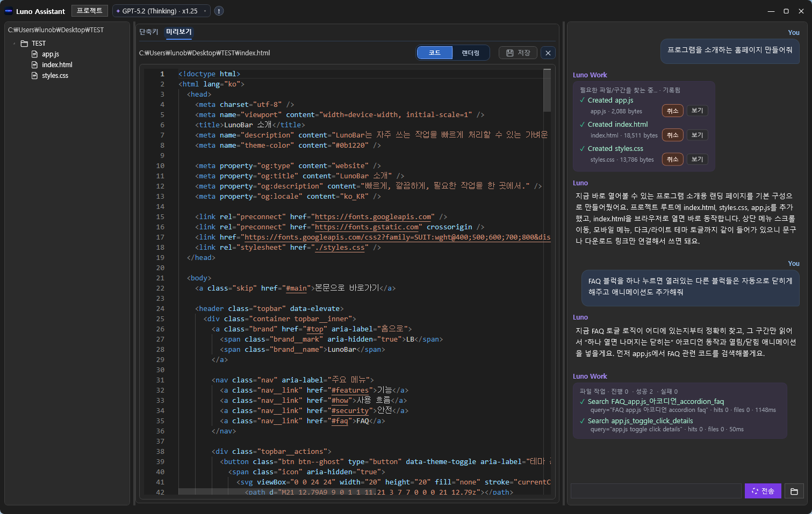Screen dimensions: 812x514
Task: Click 취소 for Created app.js
Action: (672, 111)
